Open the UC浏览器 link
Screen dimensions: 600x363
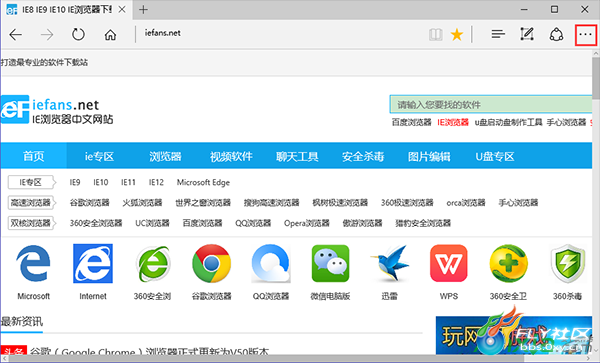click(x=152, y=223)
